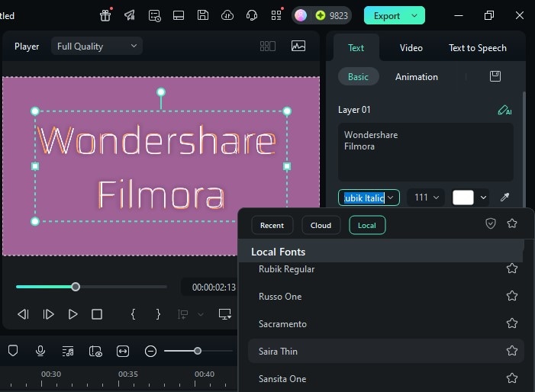Open the apps grid icon
The image size is (535, 392).
coord(276,15)
